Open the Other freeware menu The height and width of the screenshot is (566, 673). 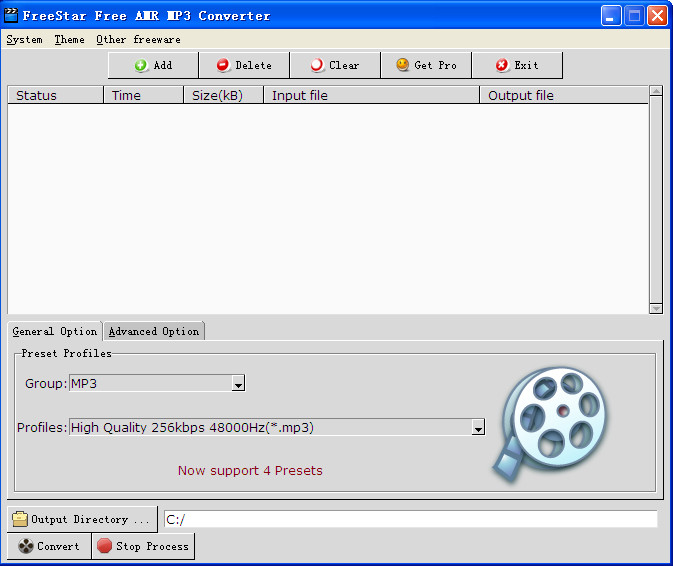[x=138, y=39]
